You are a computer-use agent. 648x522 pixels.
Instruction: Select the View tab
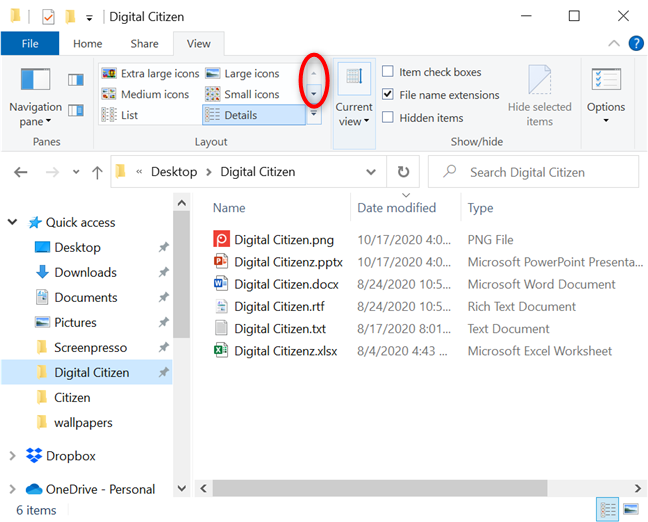pyautogui.click(x=199, y=43)
